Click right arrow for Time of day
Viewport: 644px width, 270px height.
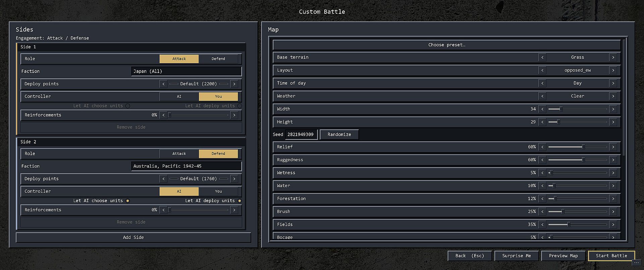click(613, 83)
